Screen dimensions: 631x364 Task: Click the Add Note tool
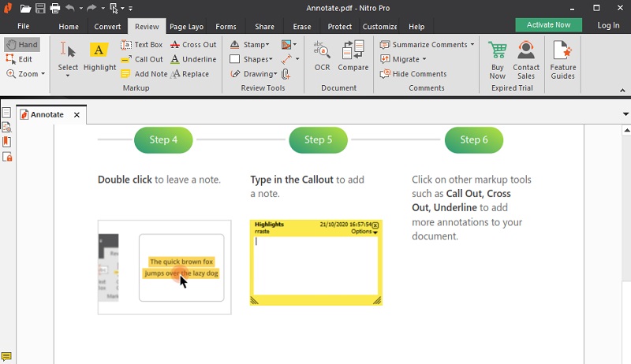click(144, 74)
